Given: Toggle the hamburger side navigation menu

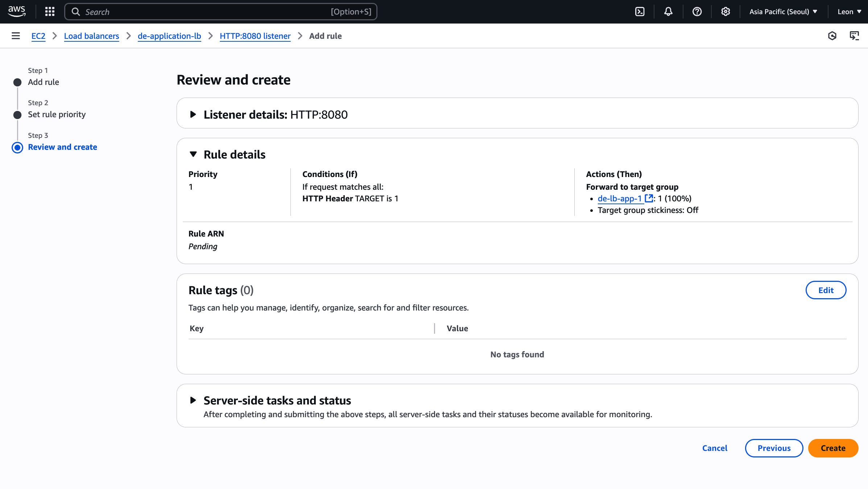Looking at the screenshot, I should [x=16, y=36].
